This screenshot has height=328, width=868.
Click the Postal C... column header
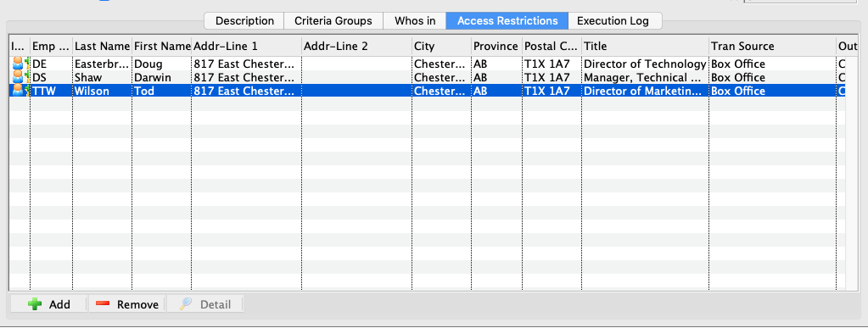click(552, 47)
